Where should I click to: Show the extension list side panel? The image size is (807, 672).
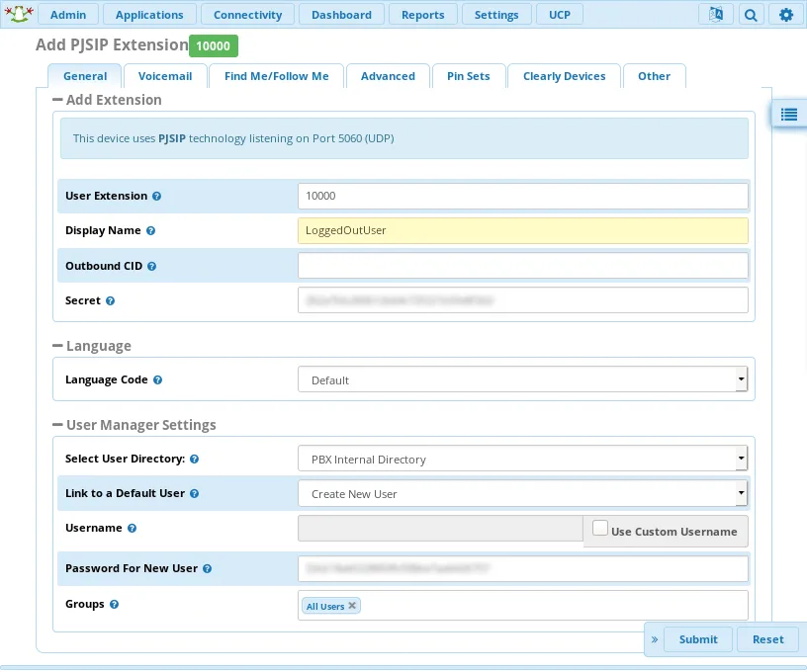[x=788, y=115]
